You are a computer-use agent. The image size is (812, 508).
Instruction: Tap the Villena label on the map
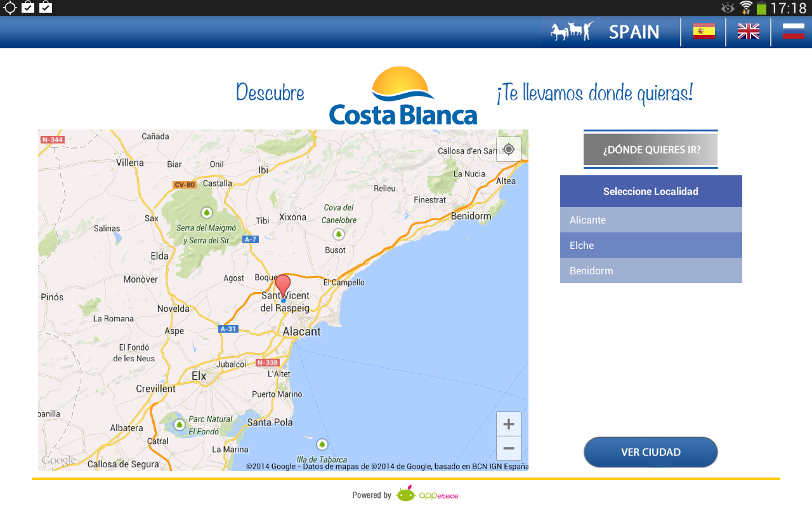tap(130, 163)
